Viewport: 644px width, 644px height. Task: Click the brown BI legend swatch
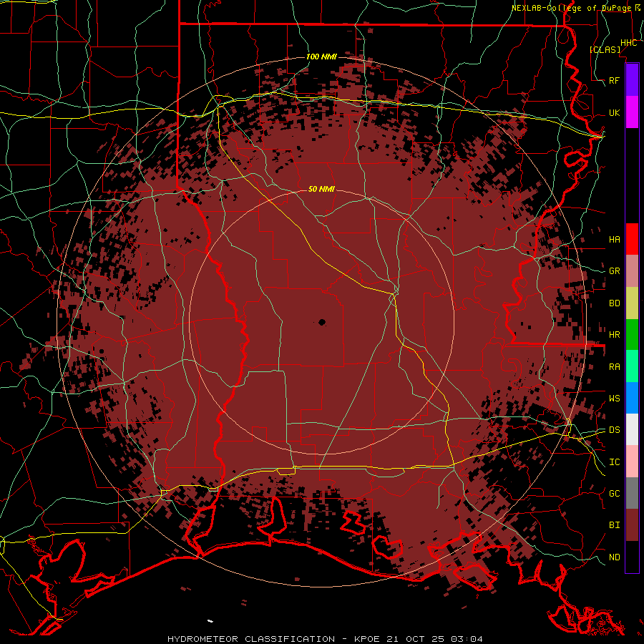tap(632, 525)
